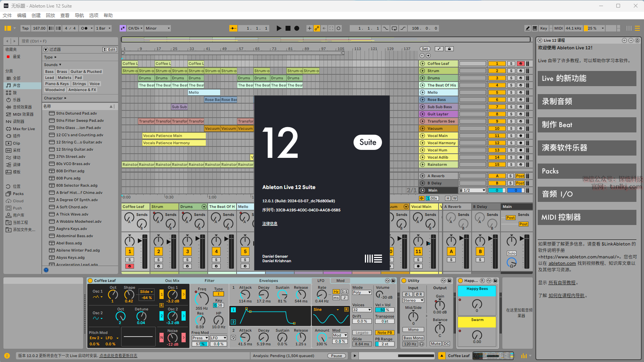Arm the Coffee Leaf mixer track for recording

coord(130,266)
